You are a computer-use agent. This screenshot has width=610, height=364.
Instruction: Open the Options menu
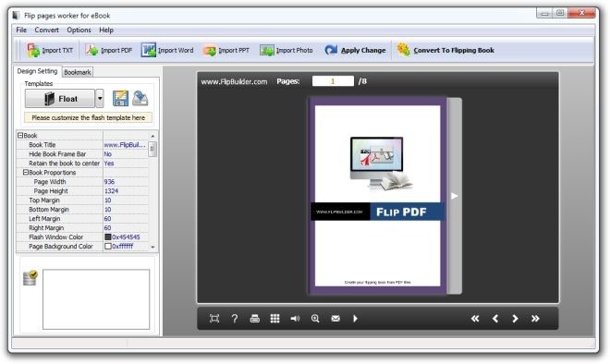(x=79, y=30)
